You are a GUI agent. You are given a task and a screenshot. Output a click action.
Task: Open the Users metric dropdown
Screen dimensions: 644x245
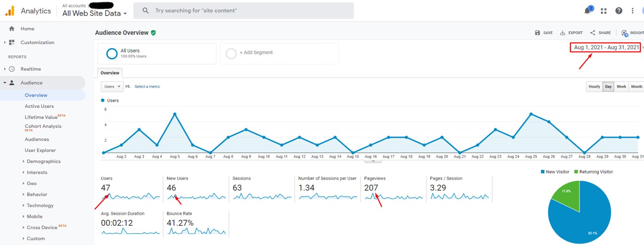tap(112, 86)
